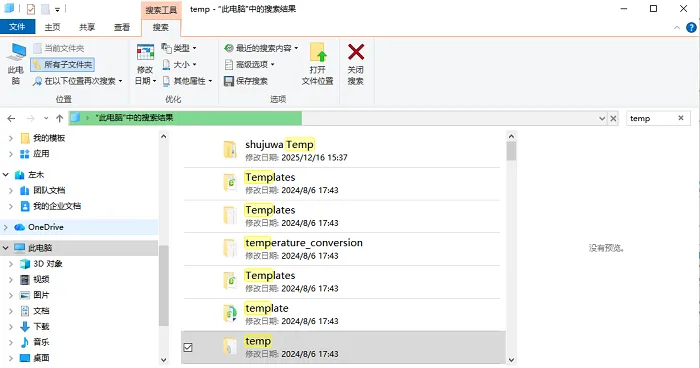Clear the temp search text
Screen dimensions: 700x368
coord(681,118)
